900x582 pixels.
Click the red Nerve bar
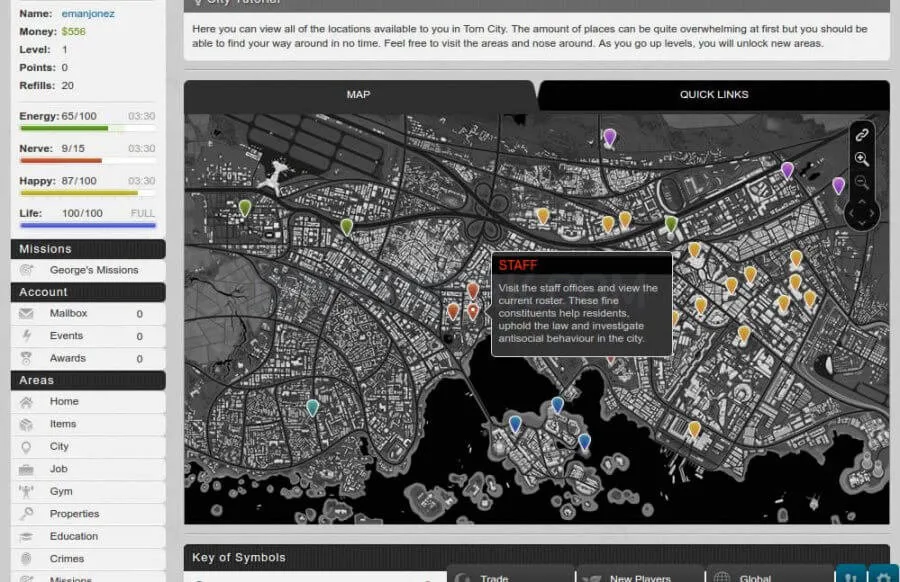click(x=87, y=161)
